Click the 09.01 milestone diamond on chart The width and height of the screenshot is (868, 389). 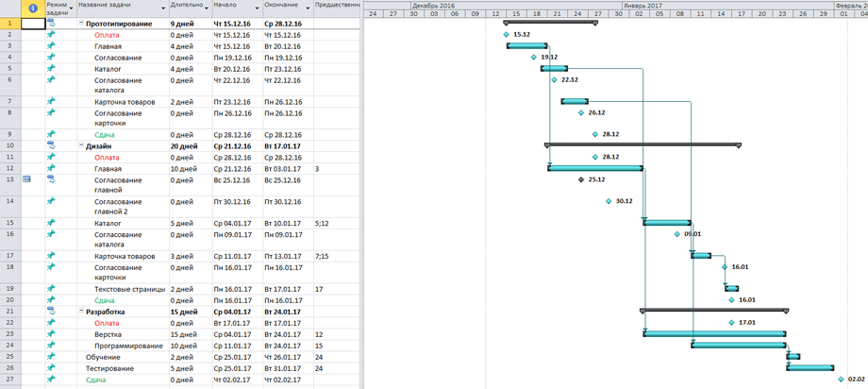click(x=676, y=234)
